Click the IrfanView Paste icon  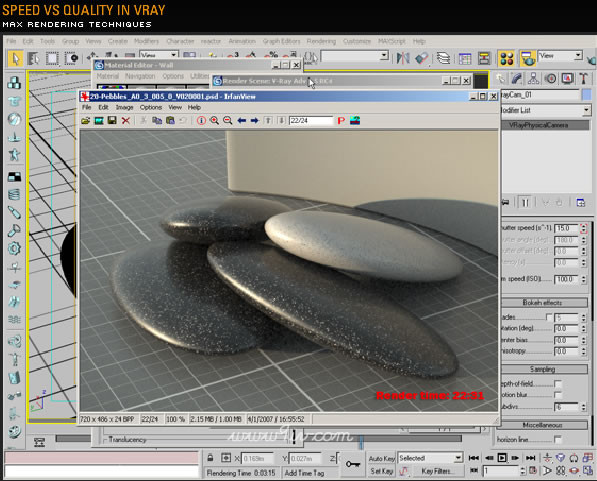point(170,121)
